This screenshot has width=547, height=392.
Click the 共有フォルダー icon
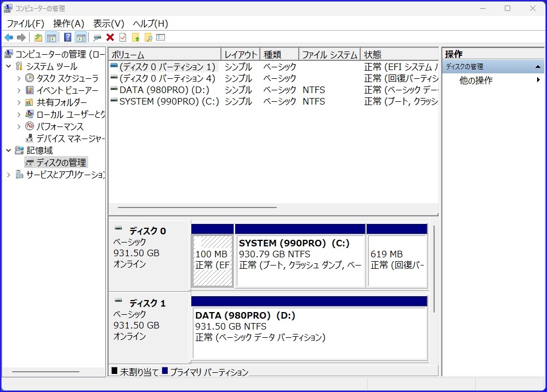(x=30, y=102)
